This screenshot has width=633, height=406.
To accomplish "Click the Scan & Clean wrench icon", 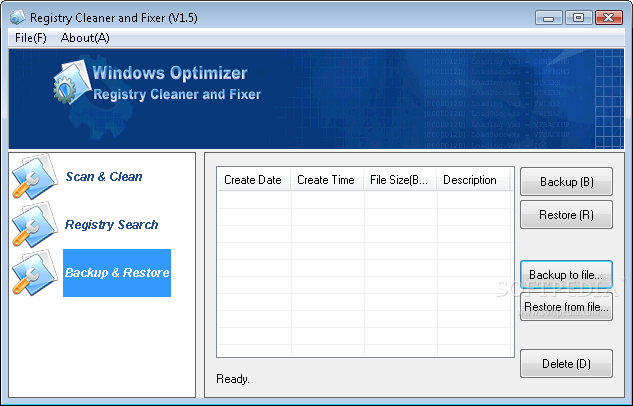I will tap(35, 176).
